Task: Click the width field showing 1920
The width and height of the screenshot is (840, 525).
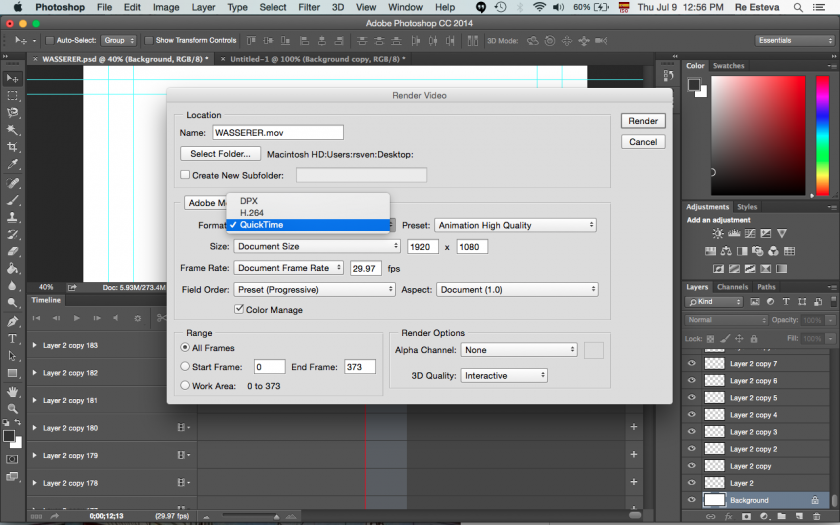Action: pyautogui.click(x=423, y=246)
